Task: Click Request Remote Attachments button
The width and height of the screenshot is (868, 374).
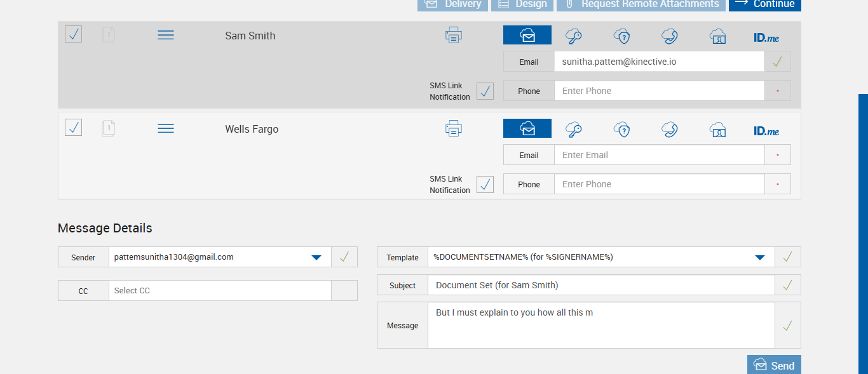Action: click(x=641, y=4)
